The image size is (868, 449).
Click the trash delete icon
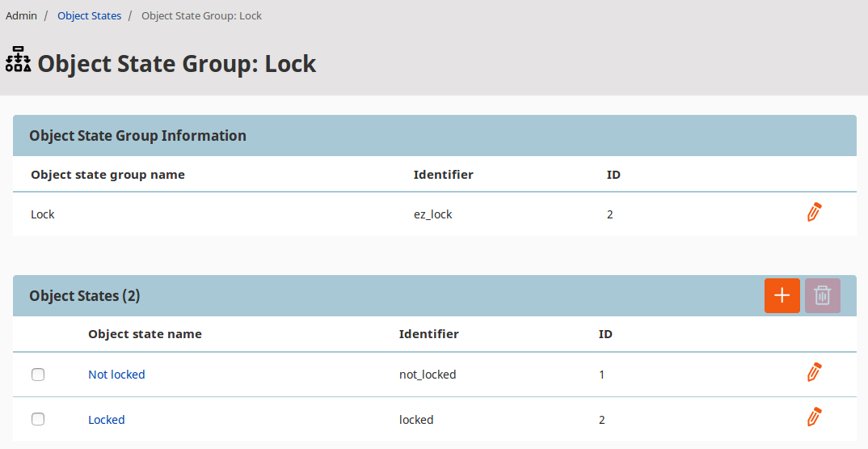pyautogui.click(x=822, y=296)
